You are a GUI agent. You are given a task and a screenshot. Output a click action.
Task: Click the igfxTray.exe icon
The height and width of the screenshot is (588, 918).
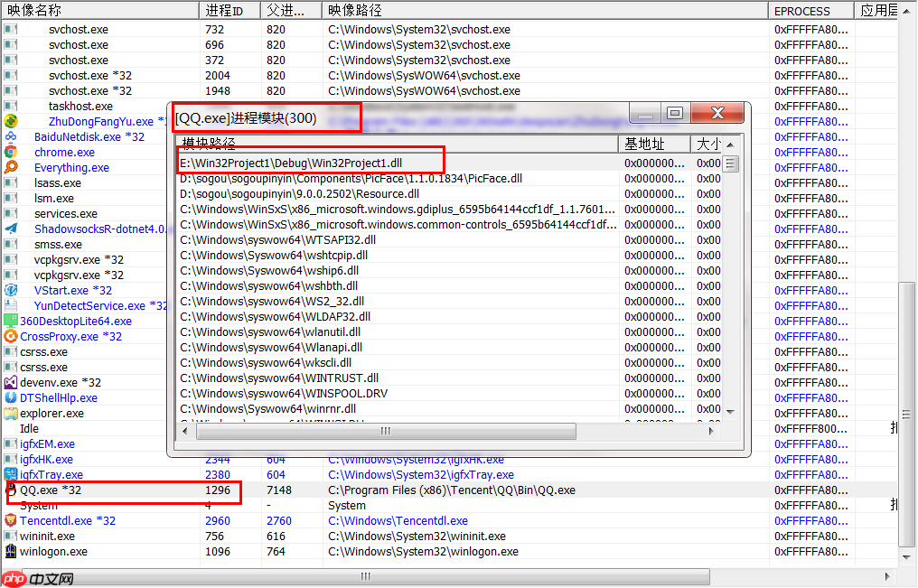(9, 474)
